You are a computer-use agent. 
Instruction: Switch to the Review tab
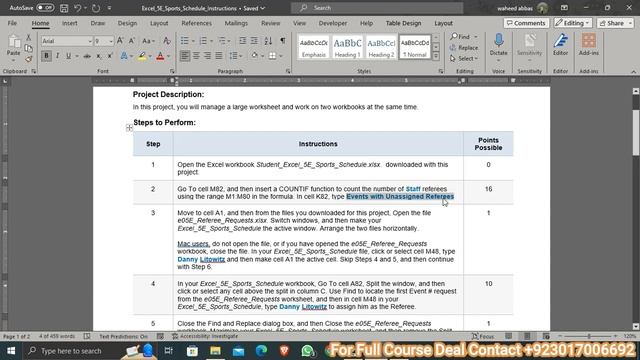[271, 23]
